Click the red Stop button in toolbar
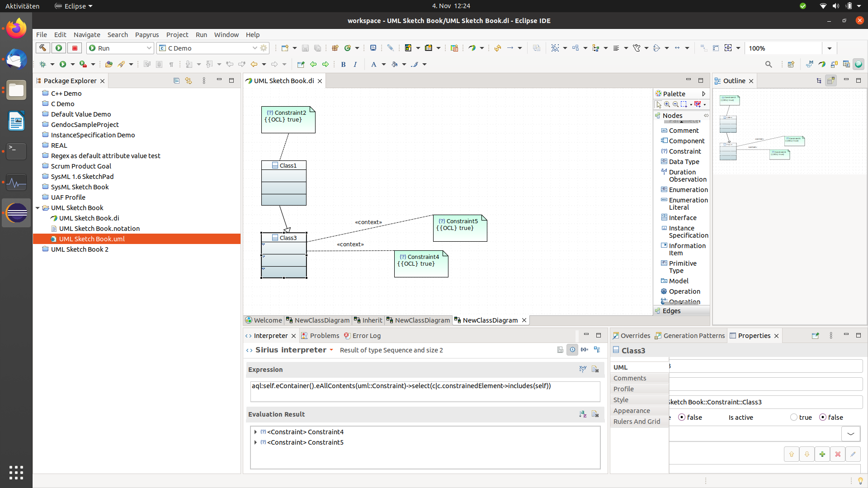Viewport: 868px width, 488px height. [75, 48]
